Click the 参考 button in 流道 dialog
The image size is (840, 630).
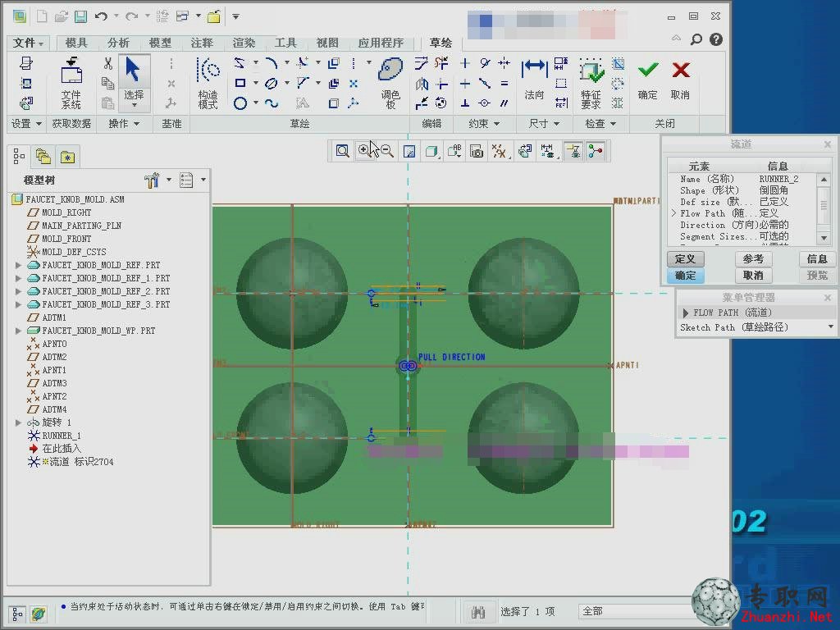tap(753, 259)
